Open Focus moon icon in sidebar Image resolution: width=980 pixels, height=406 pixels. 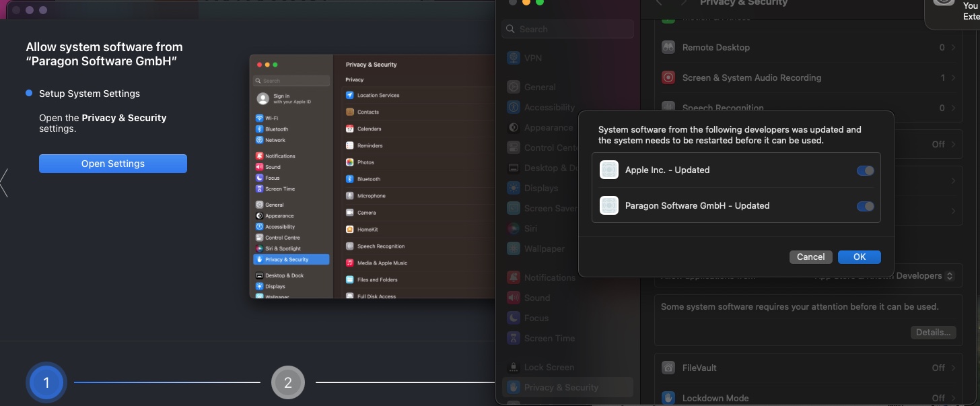pyautogui.click(x=514, y=318)
